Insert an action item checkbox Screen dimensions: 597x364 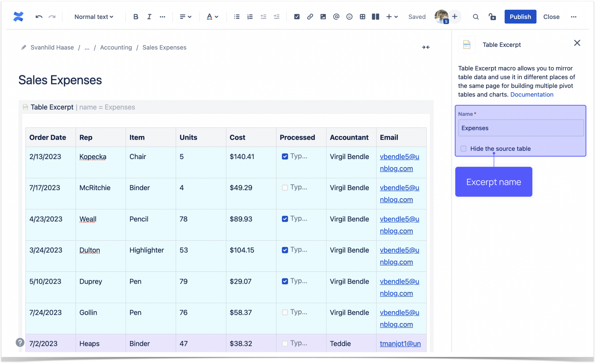pos(297,17)
